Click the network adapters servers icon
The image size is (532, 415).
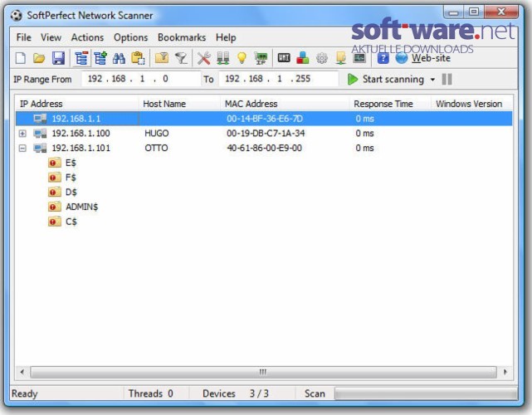(222, 58)
